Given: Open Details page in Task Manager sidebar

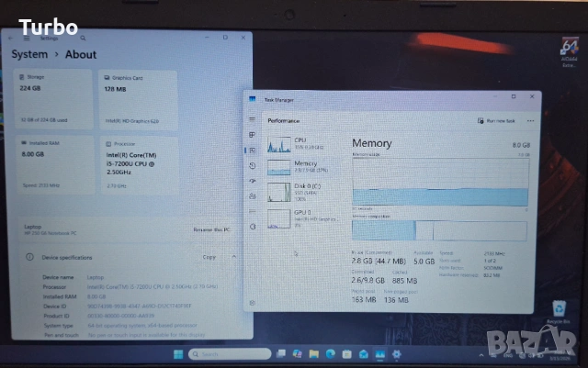Looking at the screenshot, I should click(x=253, y=211).
